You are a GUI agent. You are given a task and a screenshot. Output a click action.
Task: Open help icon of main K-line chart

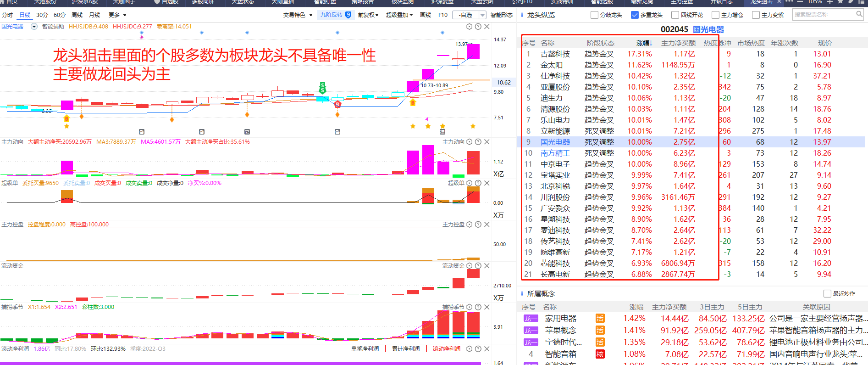[x=478, y=27]
